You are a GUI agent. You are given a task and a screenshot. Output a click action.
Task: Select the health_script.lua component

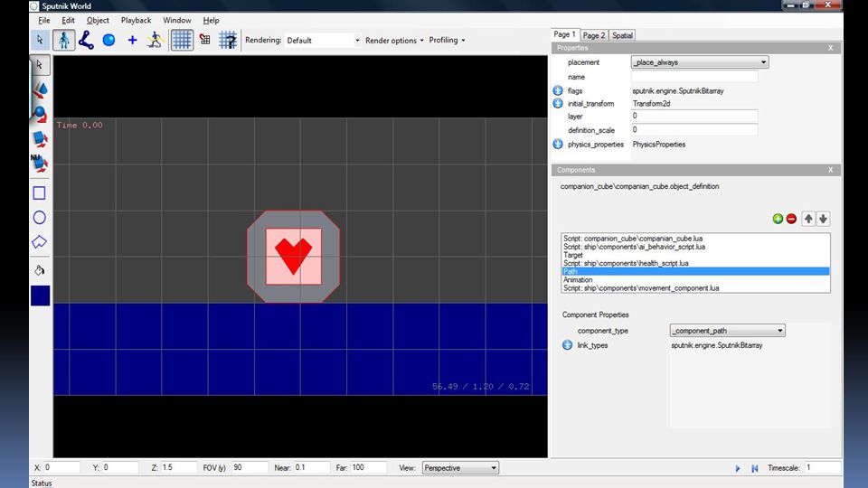(695, 263)
